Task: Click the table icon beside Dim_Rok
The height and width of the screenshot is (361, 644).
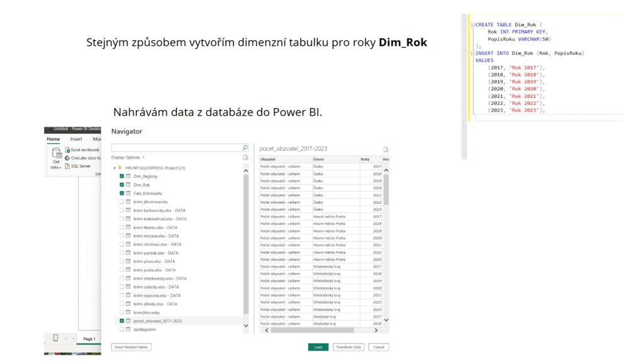Action: (x=128, y=185)
